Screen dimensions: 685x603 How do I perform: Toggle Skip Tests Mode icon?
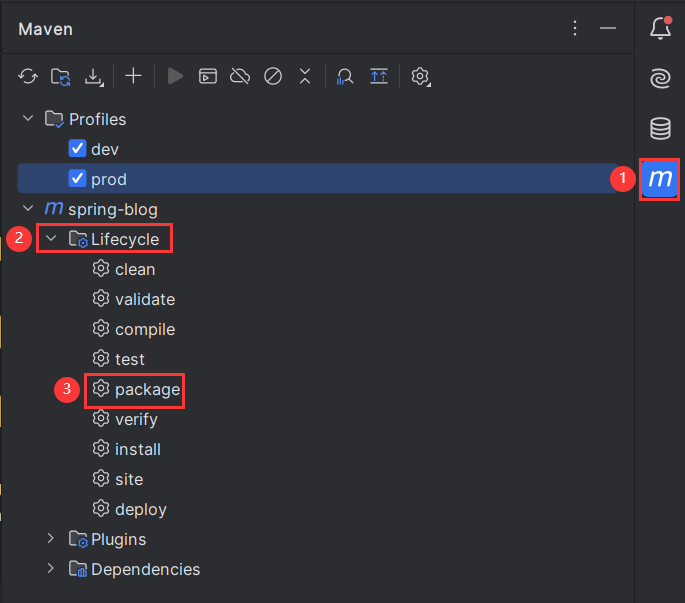tap(273, 76)
